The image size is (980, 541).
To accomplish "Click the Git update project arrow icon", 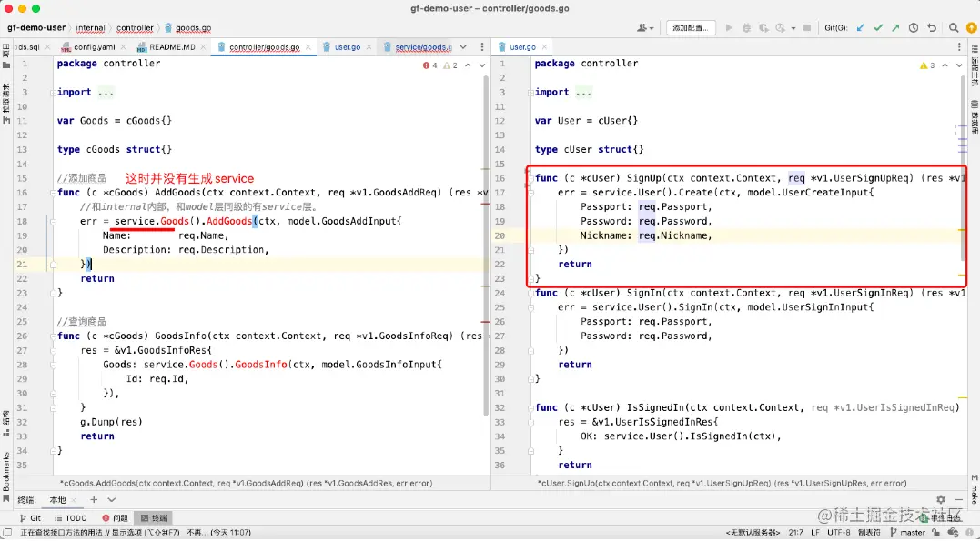I will tap(861, 28).
